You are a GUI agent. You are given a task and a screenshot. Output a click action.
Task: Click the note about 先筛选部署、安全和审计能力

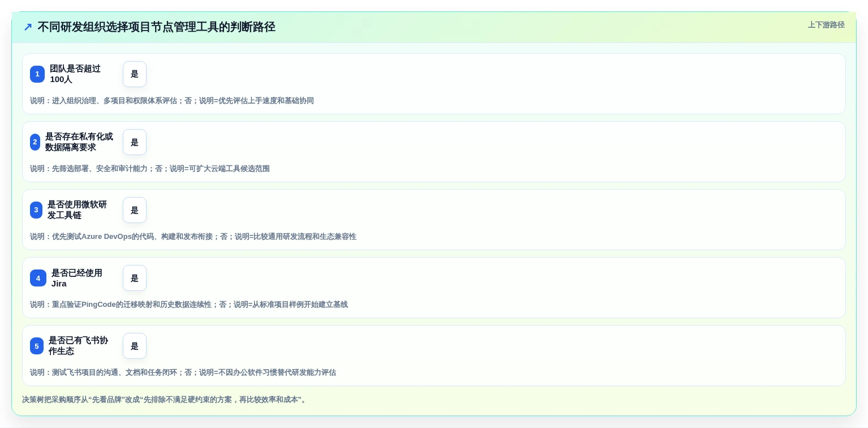(x=150, y=169)
